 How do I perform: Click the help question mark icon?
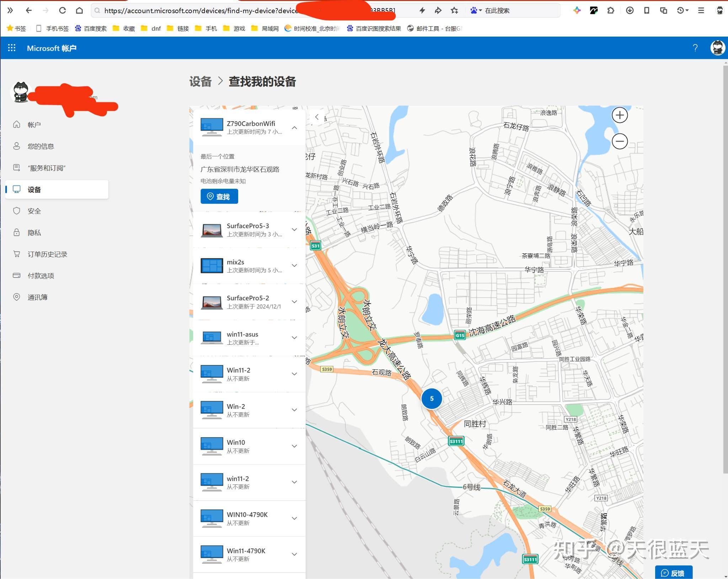coord(695,48)
